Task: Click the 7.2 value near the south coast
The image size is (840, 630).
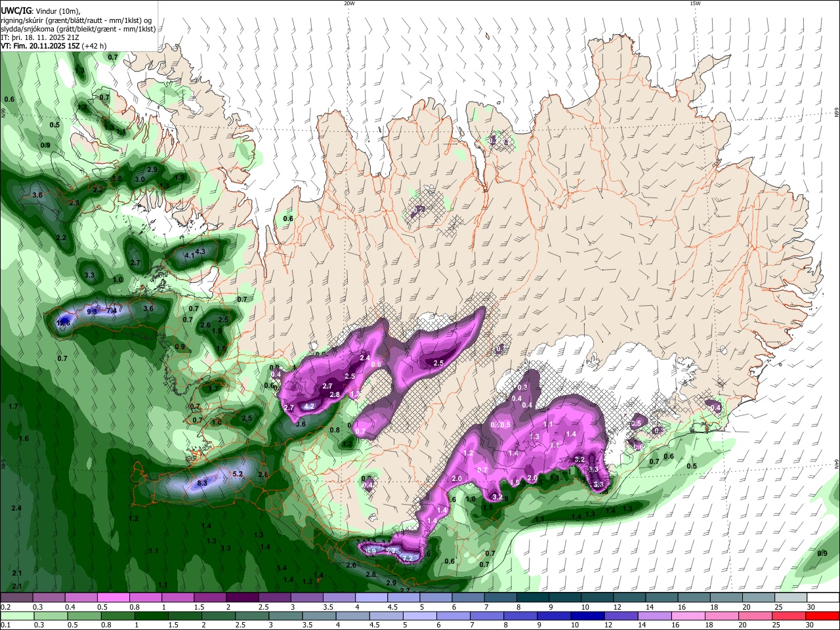Action: coord(408,558)
